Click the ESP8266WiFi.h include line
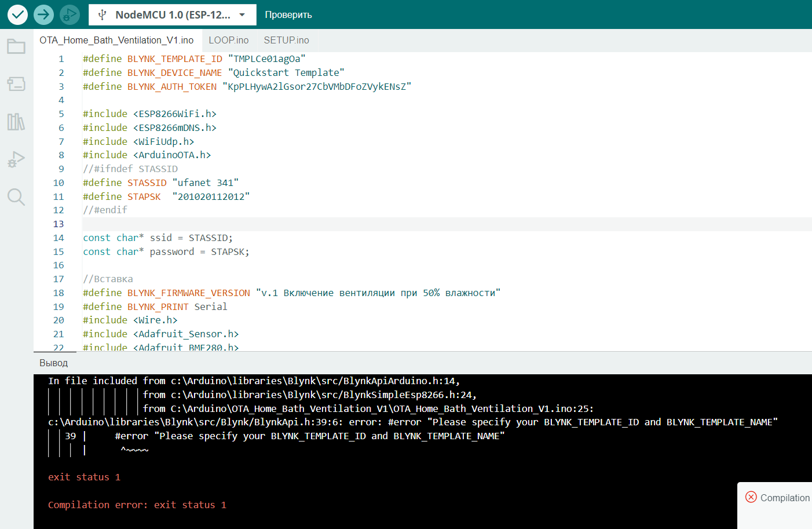 click(149, 114)
